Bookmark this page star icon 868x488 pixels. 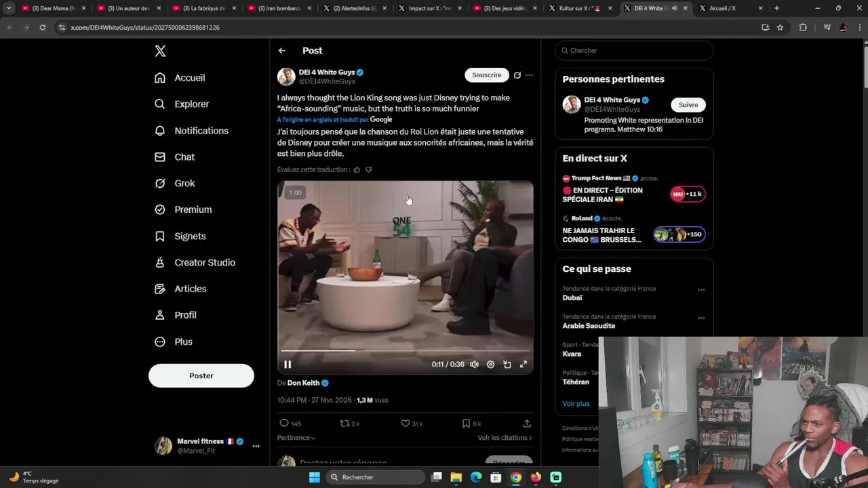(x=780, y=27)
